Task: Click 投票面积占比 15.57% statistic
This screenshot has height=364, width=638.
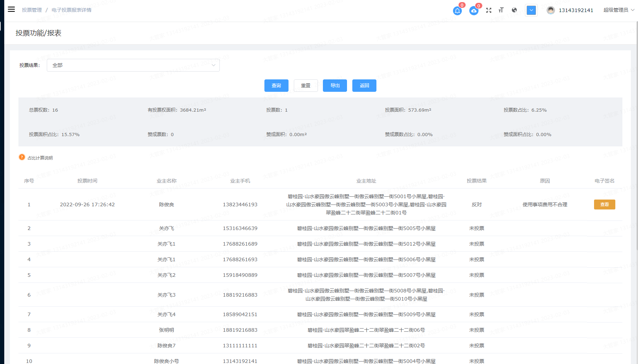Action: (54, 134)
